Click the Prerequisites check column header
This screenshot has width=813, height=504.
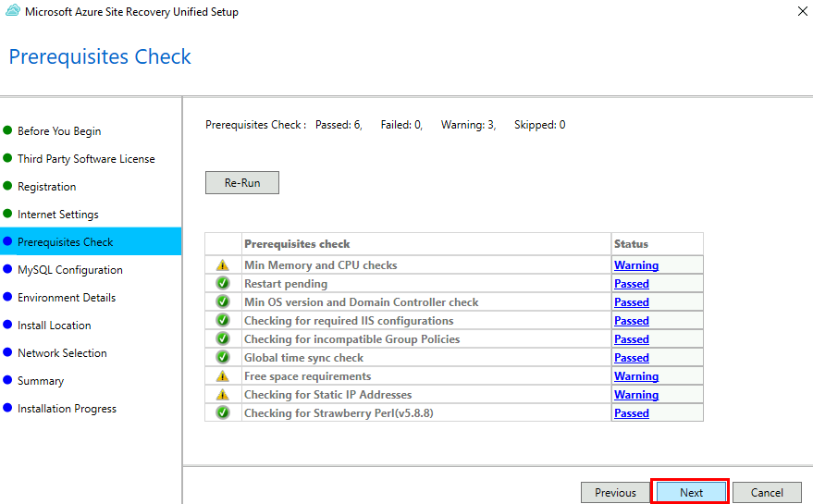(426, 244)
